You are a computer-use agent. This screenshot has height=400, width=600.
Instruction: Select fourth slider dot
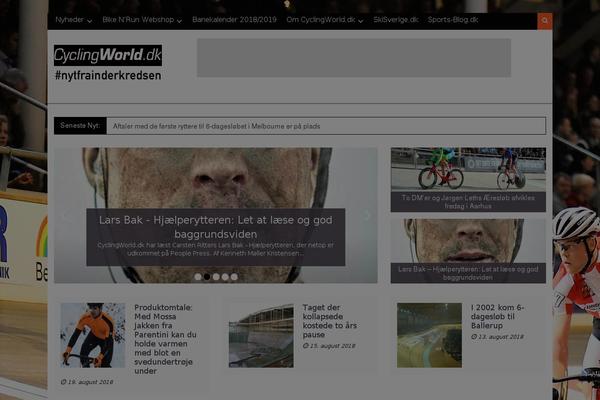[225, 276]
